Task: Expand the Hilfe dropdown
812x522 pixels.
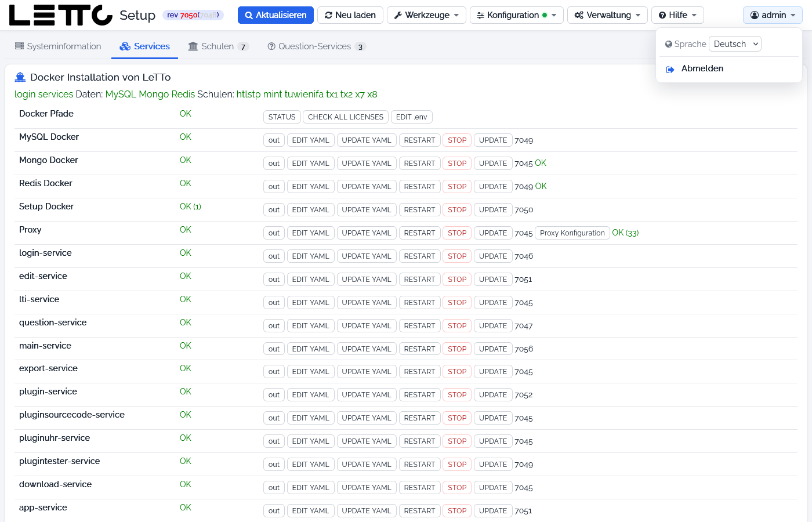Action: tap(677, 15)
